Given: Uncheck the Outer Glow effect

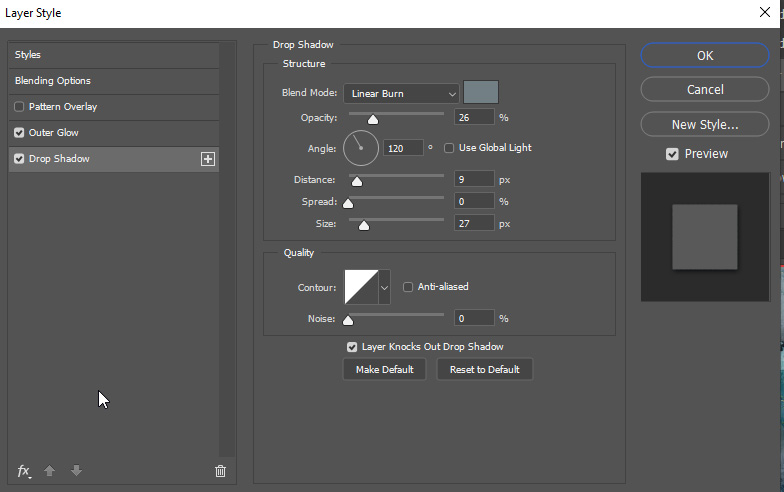Looking at the screenshot, I should click(19, 132).
